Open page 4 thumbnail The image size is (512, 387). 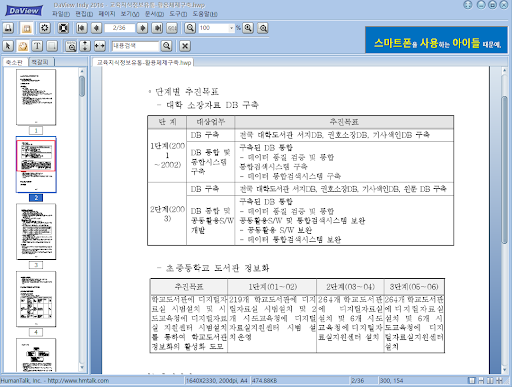pos(36,299)
